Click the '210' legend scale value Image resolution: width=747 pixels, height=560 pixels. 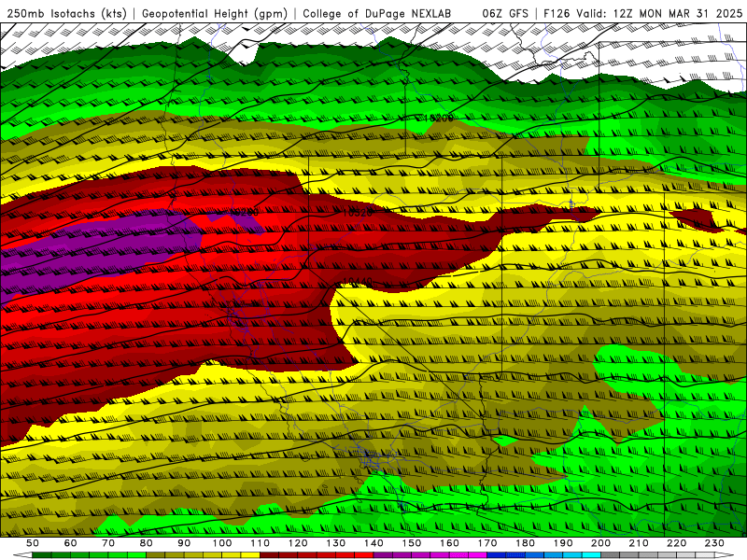(x=639, y=543)
